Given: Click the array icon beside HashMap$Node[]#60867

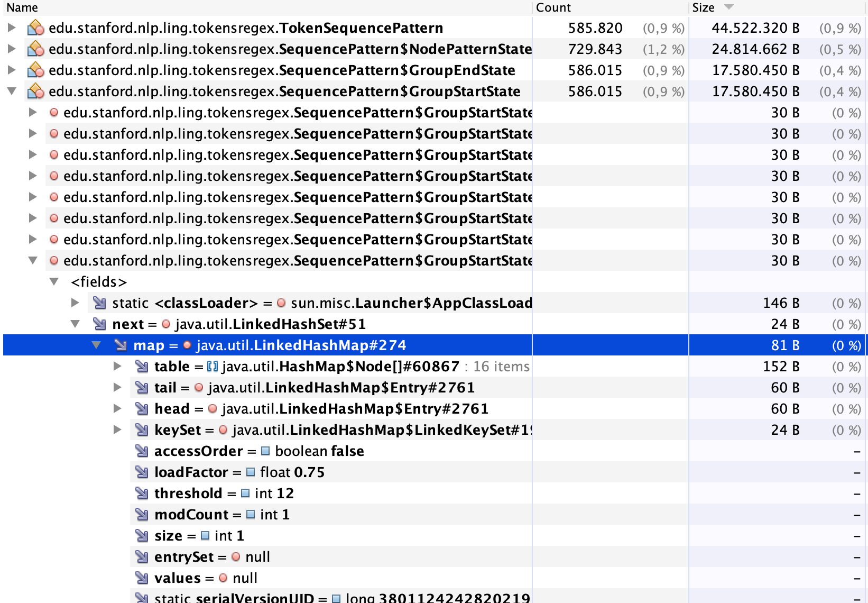Looking at the screenshot, I should [214, 366].
